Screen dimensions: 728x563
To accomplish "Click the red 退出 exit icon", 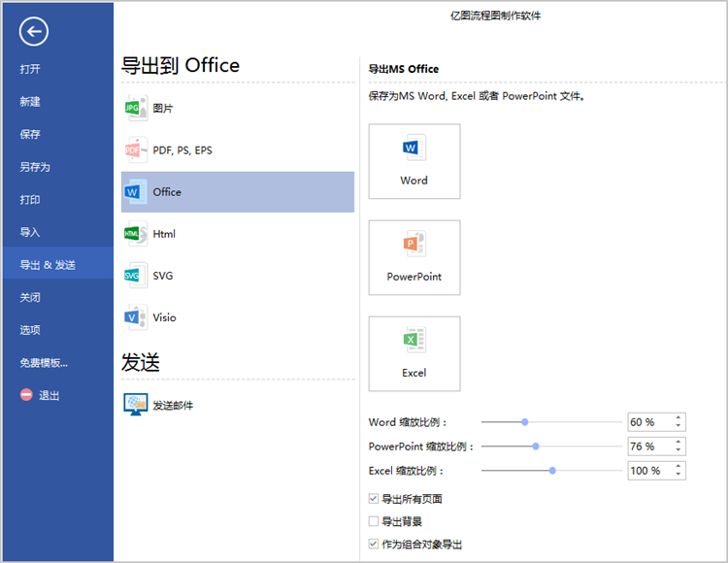I will coord(26,395).
